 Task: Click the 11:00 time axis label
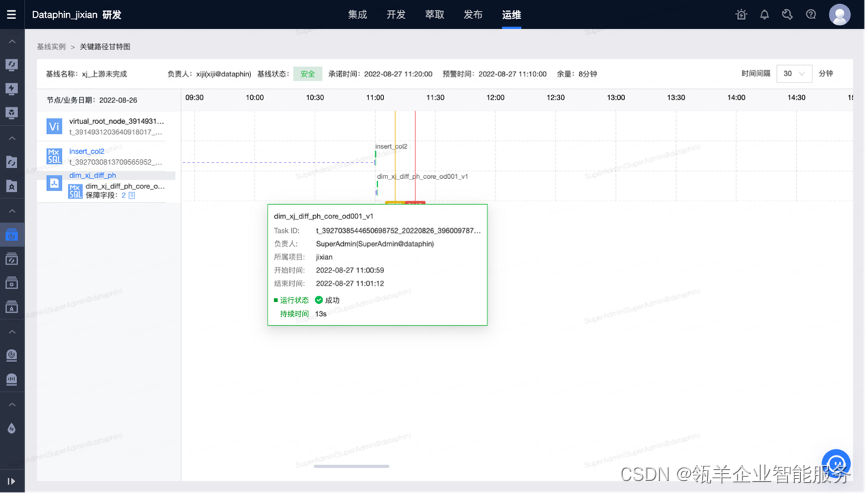(375, 98)
